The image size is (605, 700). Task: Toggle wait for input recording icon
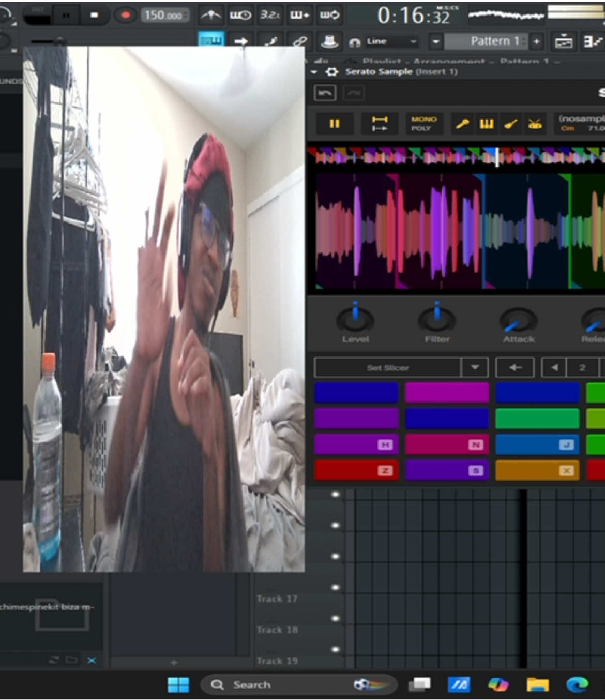point(240,15)
